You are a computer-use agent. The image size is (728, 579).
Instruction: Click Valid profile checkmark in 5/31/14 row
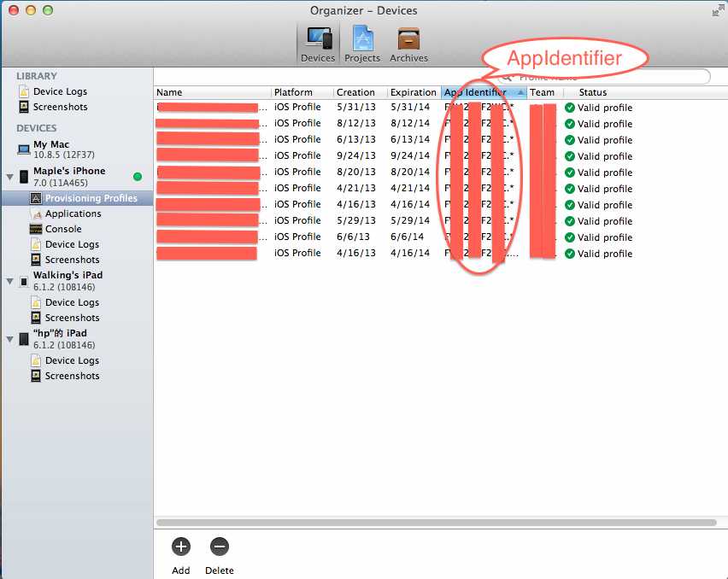coord(570,108)
